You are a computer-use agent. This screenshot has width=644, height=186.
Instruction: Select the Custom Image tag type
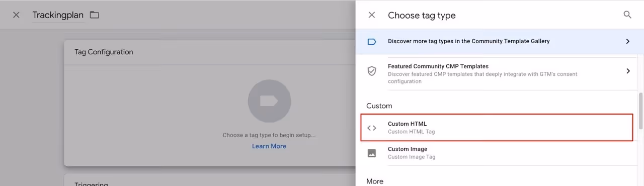[x=497, y=153]
